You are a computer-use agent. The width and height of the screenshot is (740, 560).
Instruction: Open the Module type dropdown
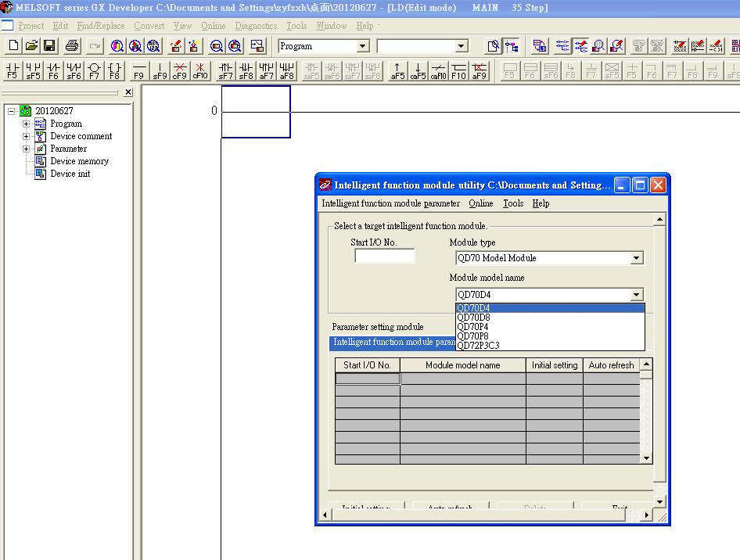pyautogui.click(x=636, y=258)
